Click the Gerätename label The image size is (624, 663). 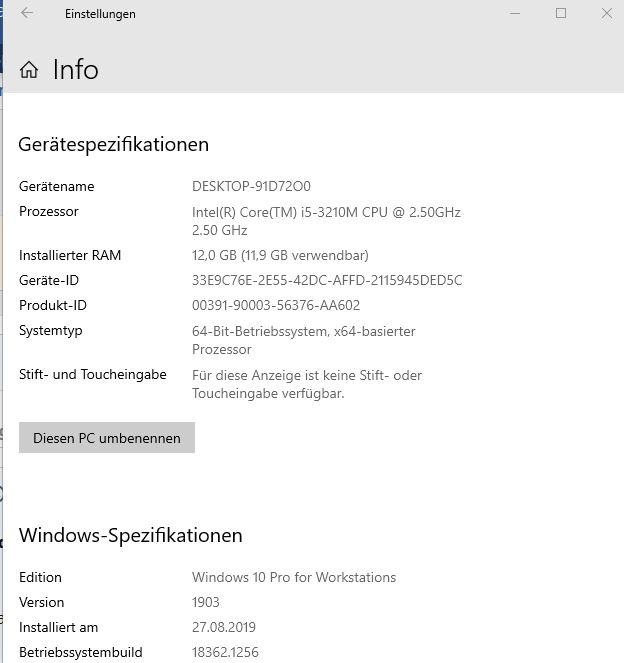coord(57,186)
